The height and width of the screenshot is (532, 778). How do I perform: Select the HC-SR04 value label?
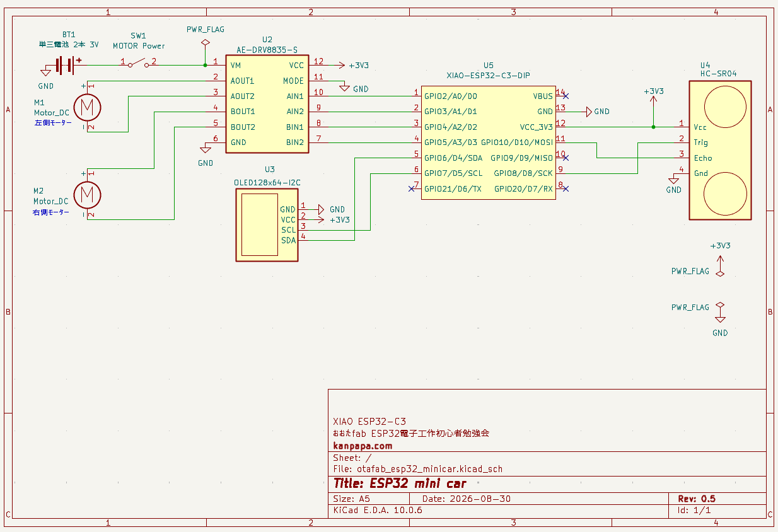pyautogui.click(x=718, y=74)
